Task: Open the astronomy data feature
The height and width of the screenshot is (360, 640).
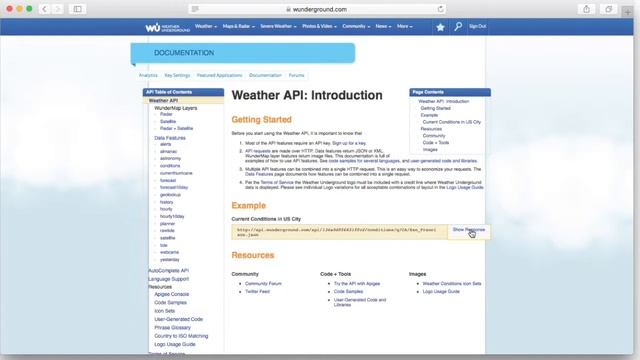Action: point(170,158)
